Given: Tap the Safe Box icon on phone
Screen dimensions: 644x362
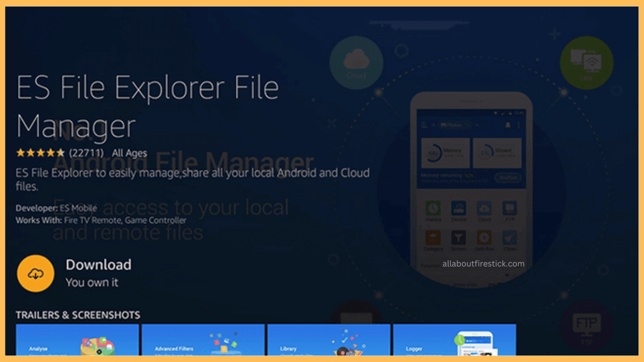Looking at the screenshot, I should pos(484,238).
